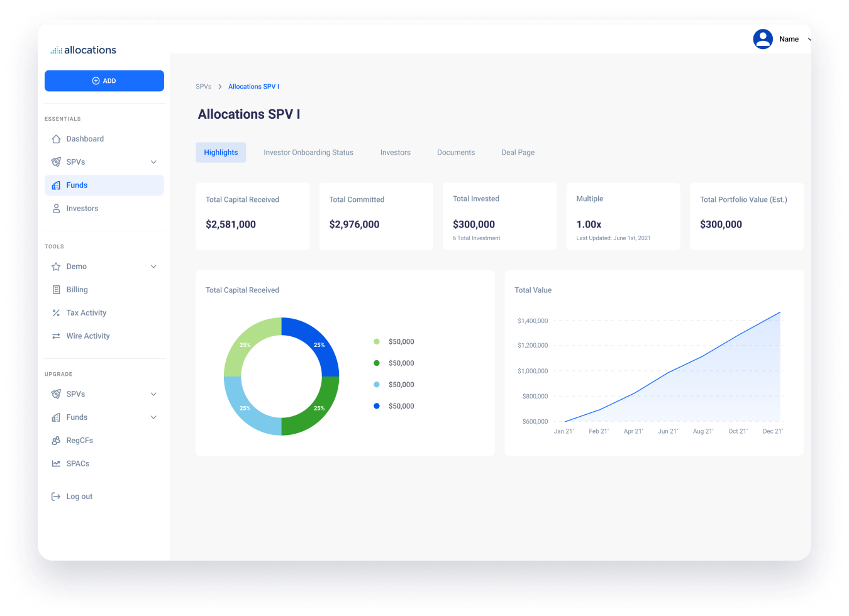
Task: Select the Funds icon in Essentials
Action: [57, 185]
